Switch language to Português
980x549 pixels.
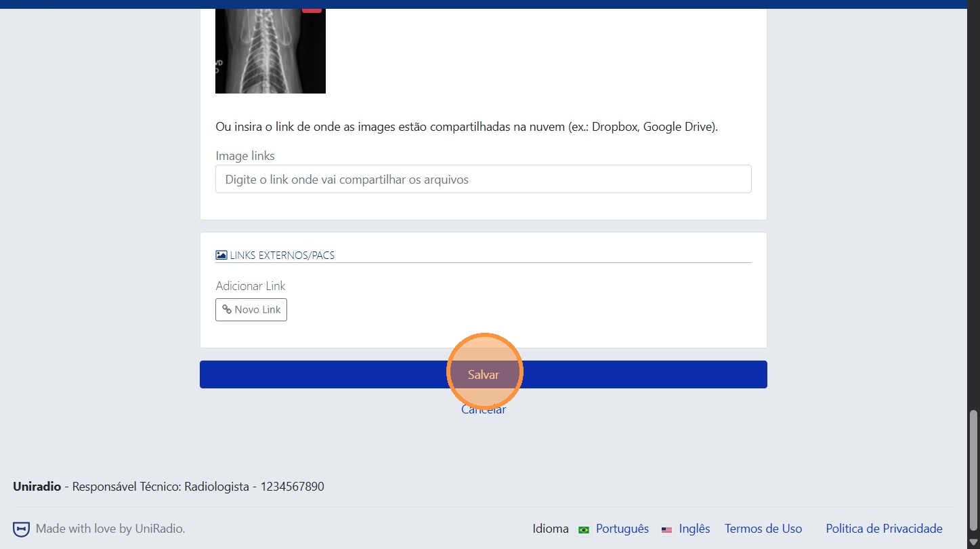click(x=622, y=529)
